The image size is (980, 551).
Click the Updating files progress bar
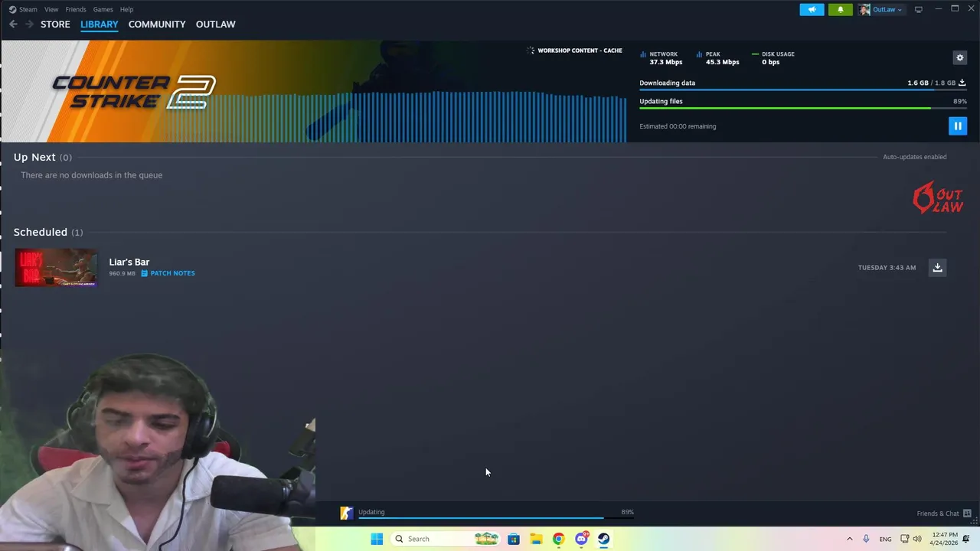tap(802, 109)
